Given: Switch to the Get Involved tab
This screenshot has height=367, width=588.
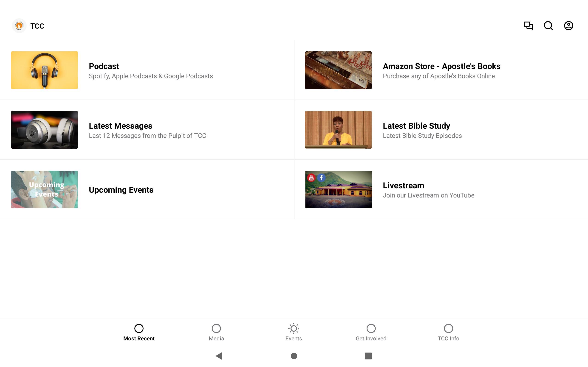Looking at the screenshot, I should pos(371,332).
